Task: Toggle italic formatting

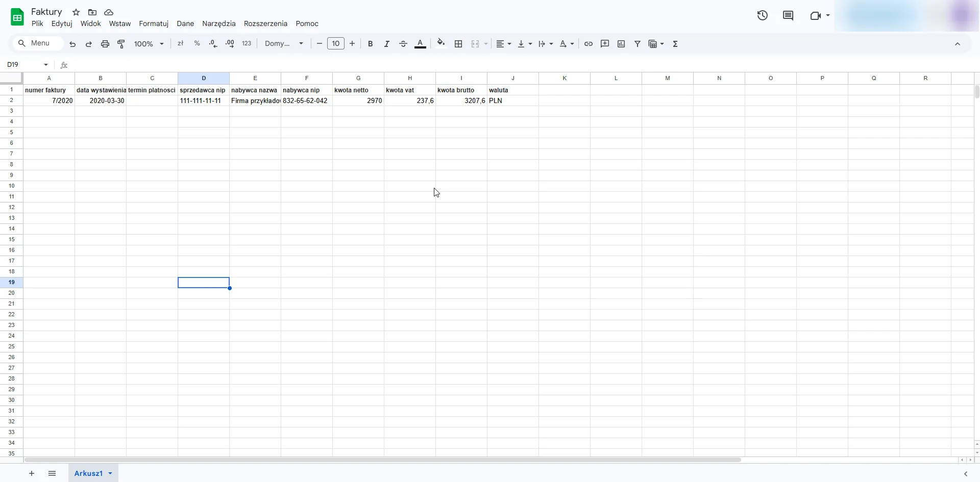Action: click(x=387, y=44)
